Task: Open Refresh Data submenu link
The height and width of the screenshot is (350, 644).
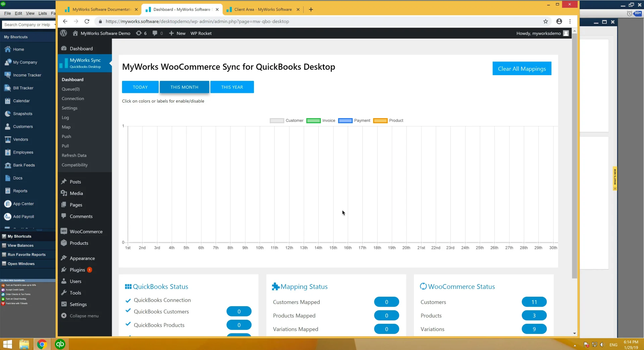Action: tap(74, 155)
